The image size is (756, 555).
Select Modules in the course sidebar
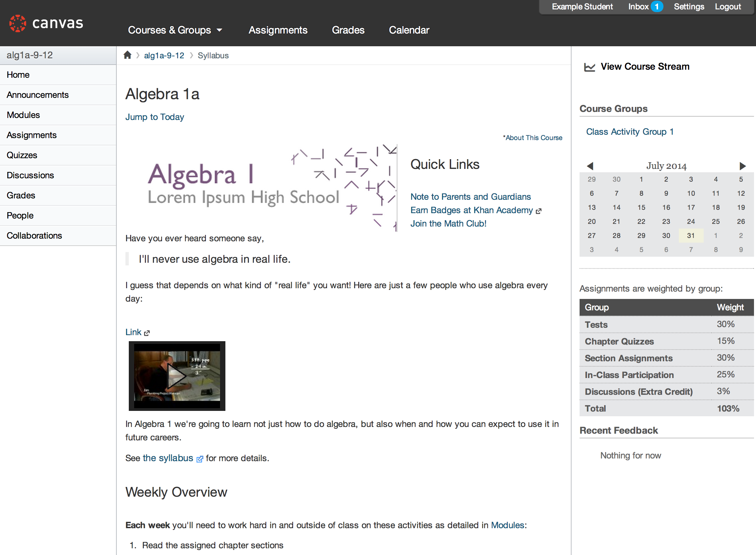click(x=58, y=115)
